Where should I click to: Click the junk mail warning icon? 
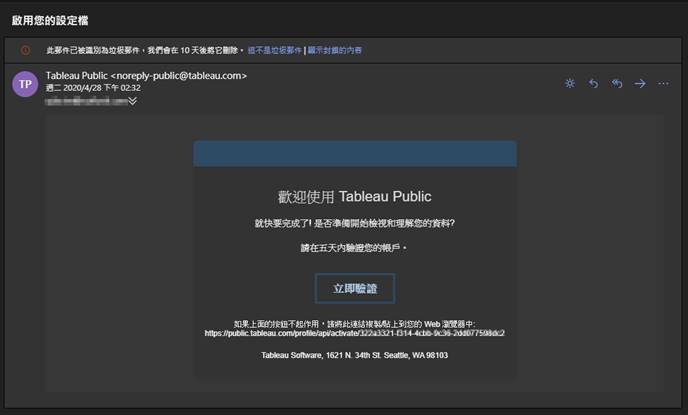click(25, 50)
